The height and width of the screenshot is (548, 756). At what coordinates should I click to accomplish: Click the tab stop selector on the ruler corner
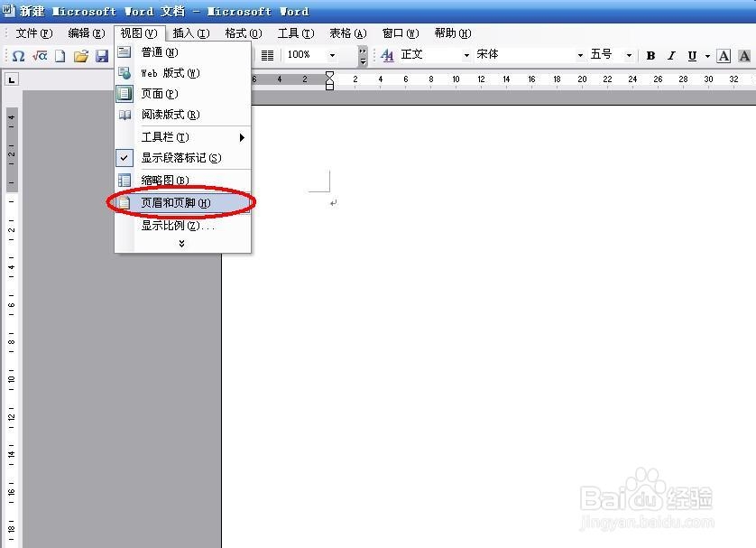[x=12, y=79]
